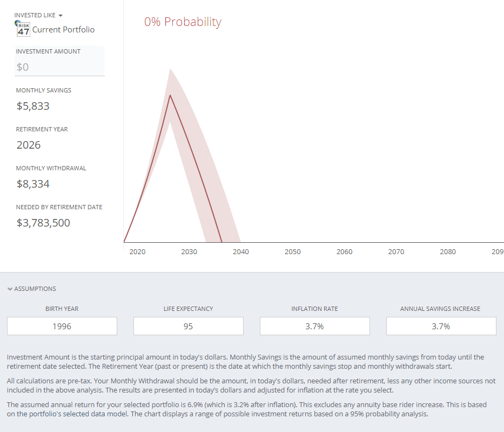Screen dimensions: 504x432
Task: Click the 0% Probability heading
Action: (x=183, y=22)
